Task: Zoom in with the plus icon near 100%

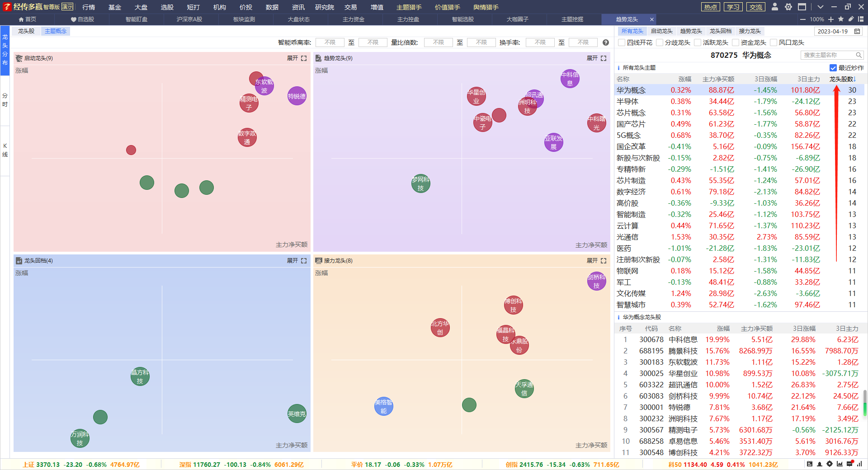Action: [x=831, y=19]
